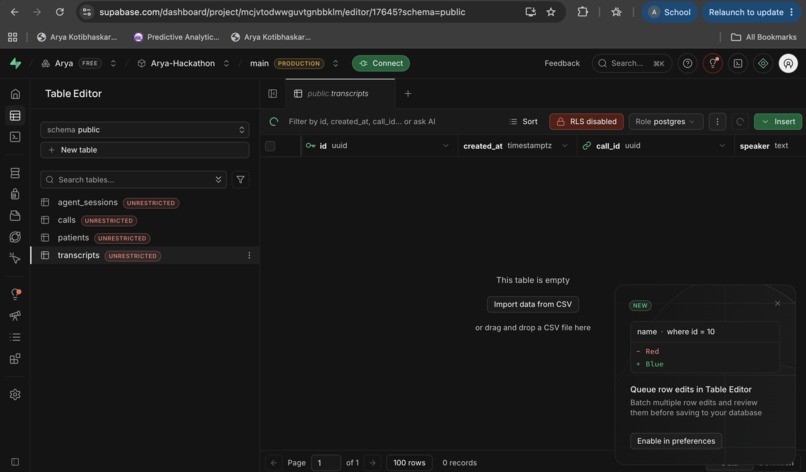Open branch switcher next to main PRODUCTION
Image resolution: width=806 pixels, height=472 pixels.
click(x=336, y=63)
